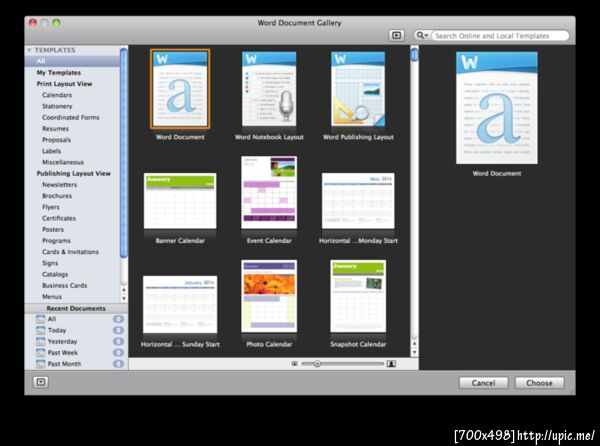The width and height of the screenshot is (600, 446).
Task: Click the gallery scroll down arrow
Action: pos(414,352)
